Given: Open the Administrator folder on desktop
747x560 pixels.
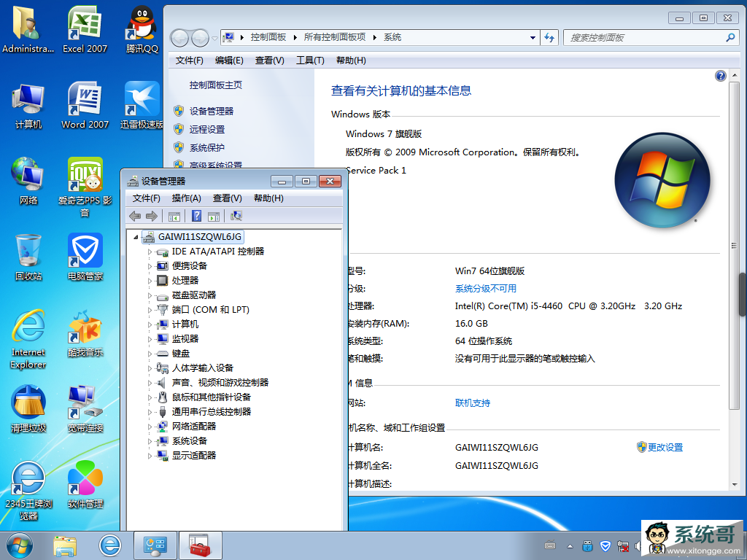Looking at the screenshot, I should (28, 28).
